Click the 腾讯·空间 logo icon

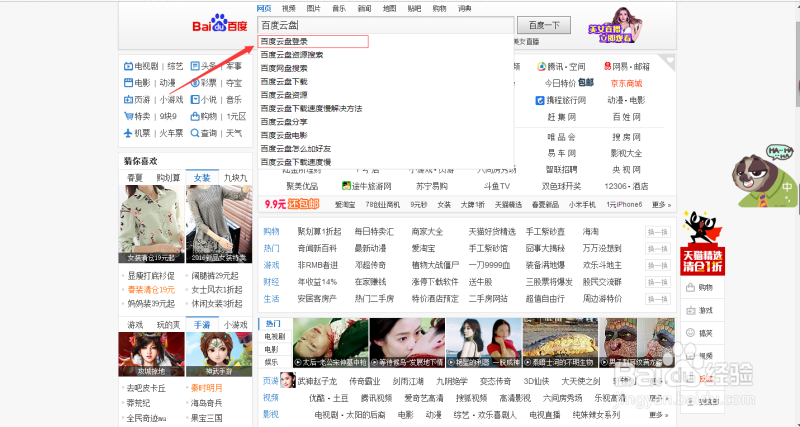click(541, 67)
